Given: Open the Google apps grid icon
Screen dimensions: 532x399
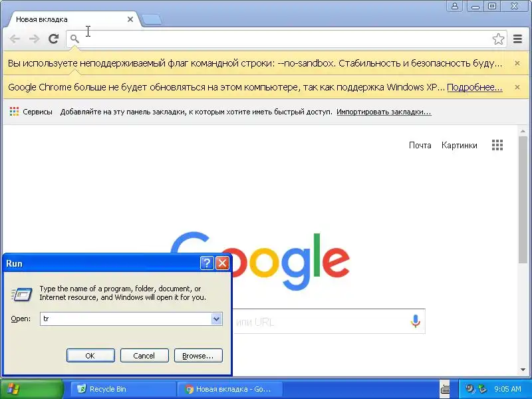Looking at the screenshot, I should point(497,145).
